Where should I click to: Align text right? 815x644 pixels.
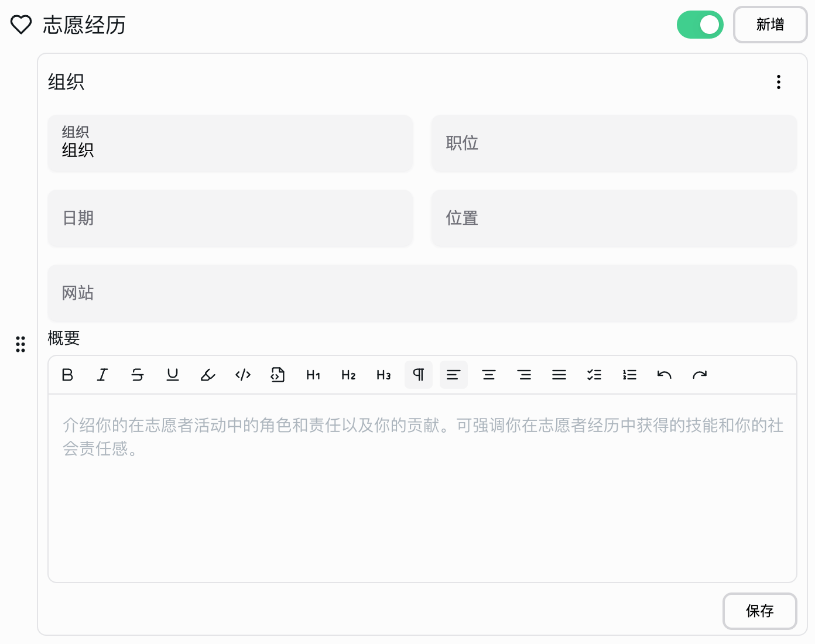524,375
